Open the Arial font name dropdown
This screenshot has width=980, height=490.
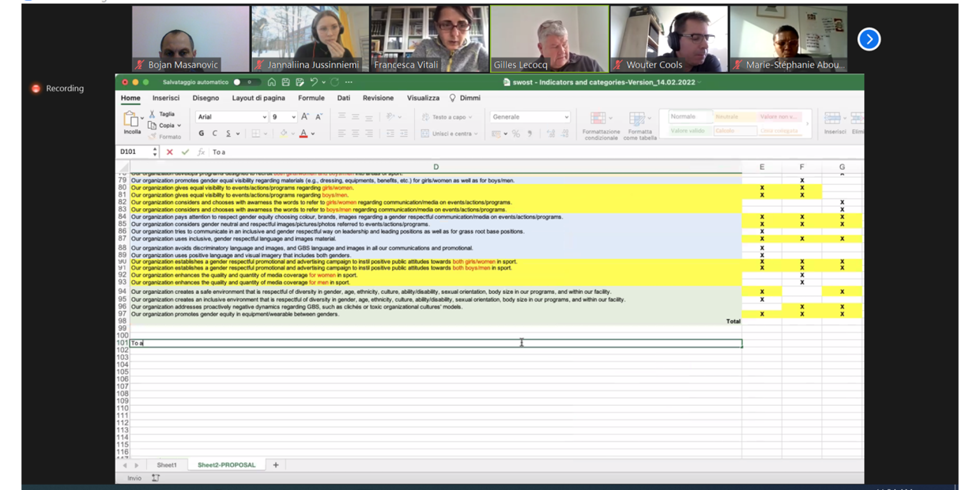[x=264, y=117]
